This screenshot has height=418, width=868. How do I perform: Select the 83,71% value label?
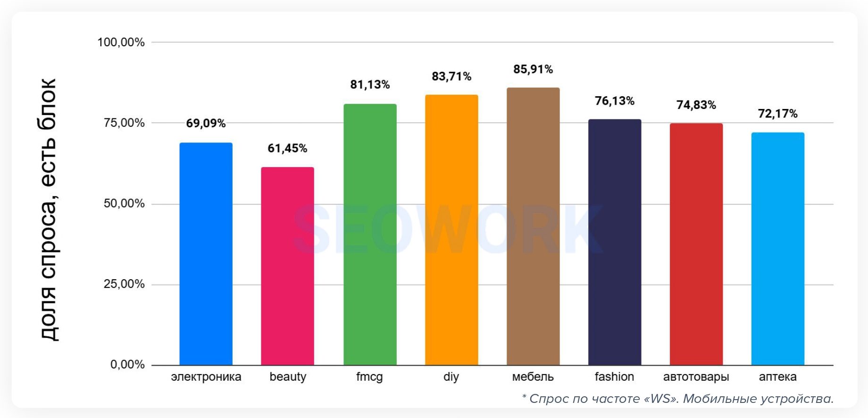451,76
